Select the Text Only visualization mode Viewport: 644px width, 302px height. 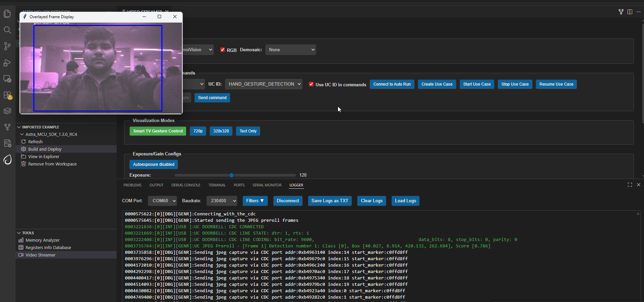point(248,131)
